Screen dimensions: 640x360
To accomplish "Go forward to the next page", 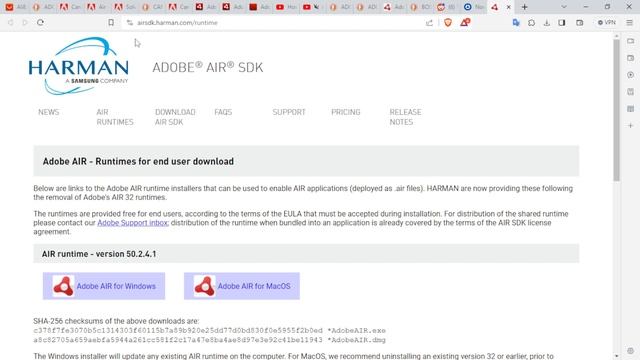I will point(25,22).
